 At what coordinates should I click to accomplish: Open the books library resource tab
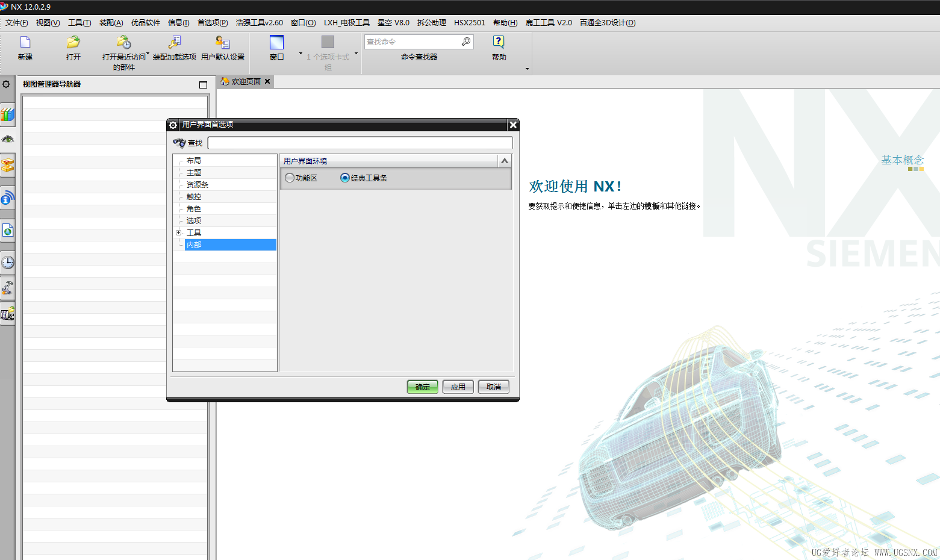7,114
